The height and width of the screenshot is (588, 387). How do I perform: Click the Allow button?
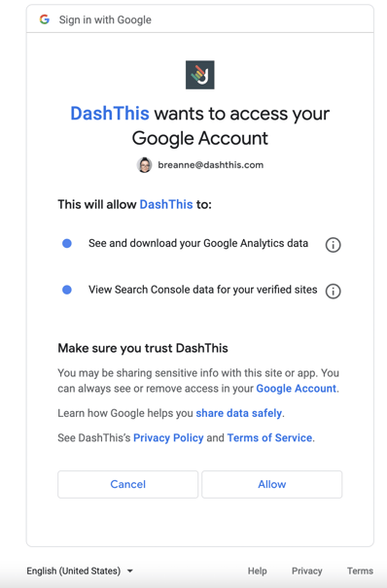coord(272,485)
